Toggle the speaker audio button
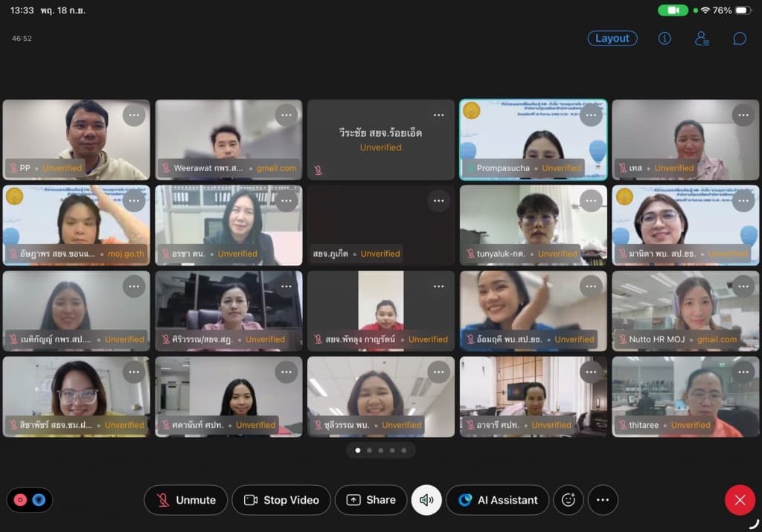The width and height of the screenshot is (762, 532). click(426, 500)
